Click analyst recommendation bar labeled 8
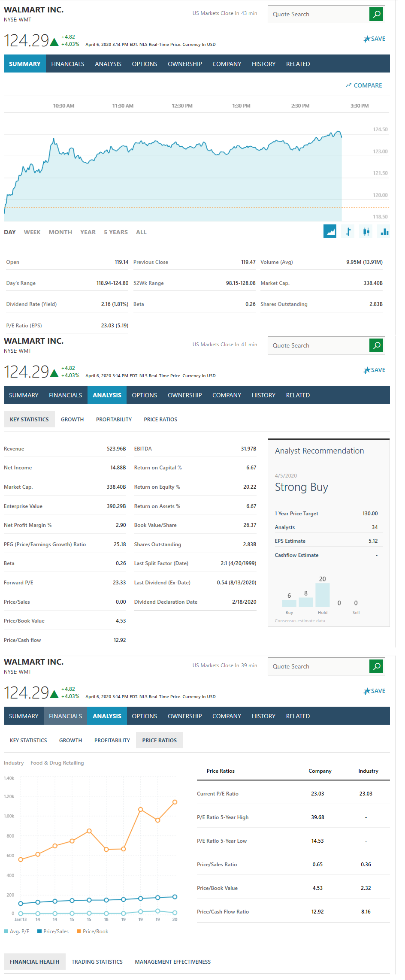This screenshot has width=405, height=980. pos(306,602)
